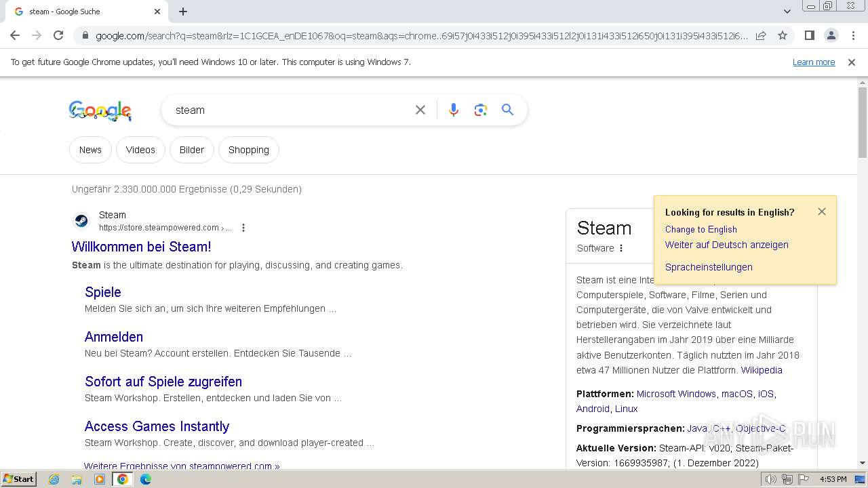
Task: Dismiss the Chrome update notification bar
Action: (x=852, y=62)
